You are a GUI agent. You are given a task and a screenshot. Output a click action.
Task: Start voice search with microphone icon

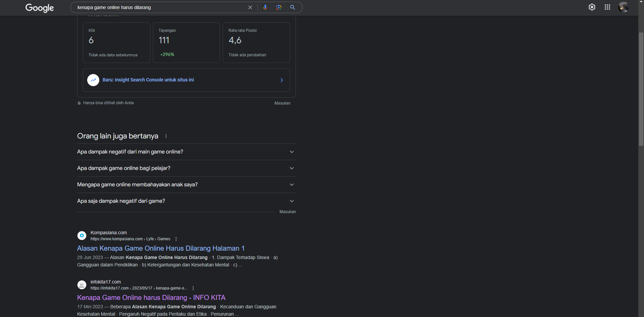click(265, 7)
